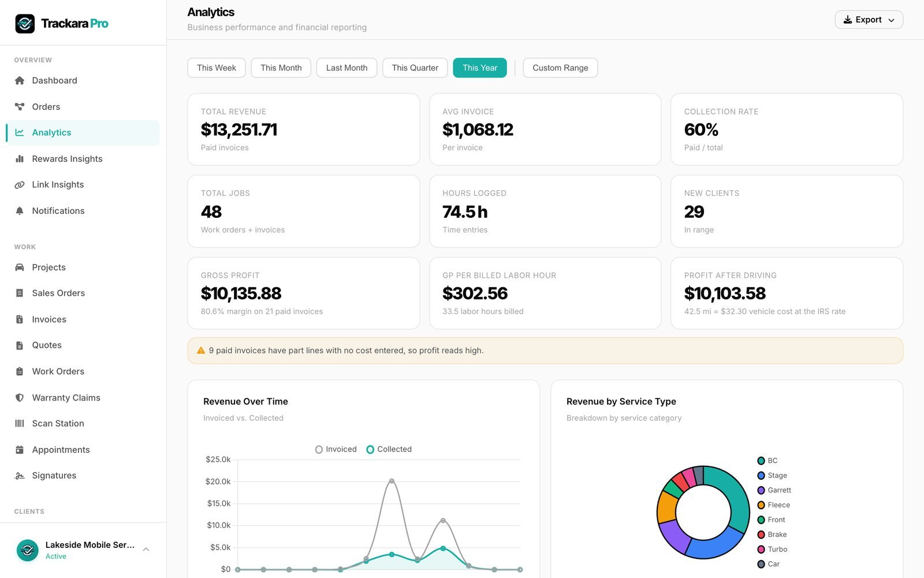Click the Work Orders clipboard icon
Screen dimensions: 924x578
tap(20, 372)
